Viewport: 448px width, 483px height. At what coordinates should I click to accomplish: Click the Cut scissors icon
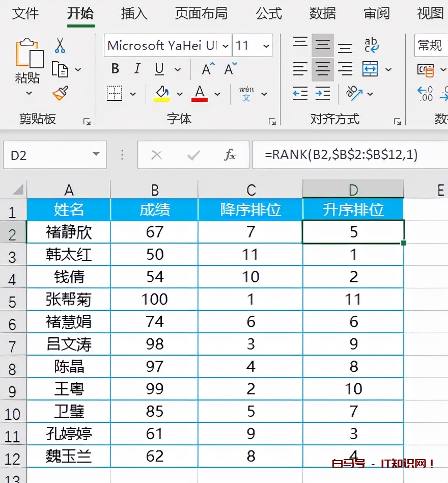pyautogui.click(x=61, y=46)
